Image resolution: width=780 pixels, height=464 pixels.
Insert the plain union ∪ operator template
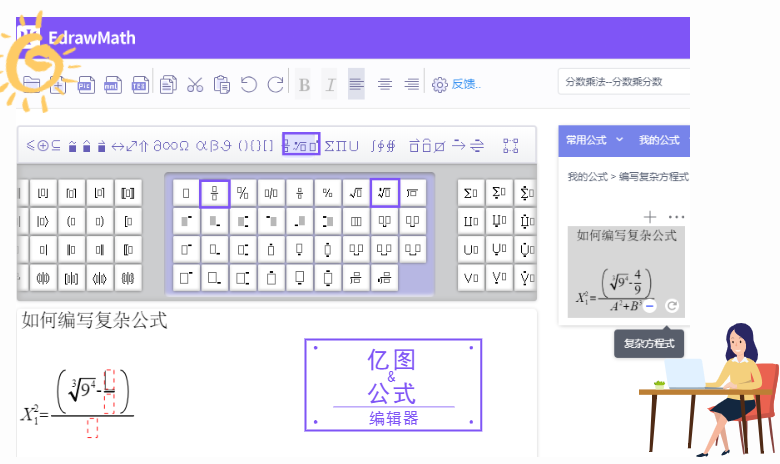(471, 250)
